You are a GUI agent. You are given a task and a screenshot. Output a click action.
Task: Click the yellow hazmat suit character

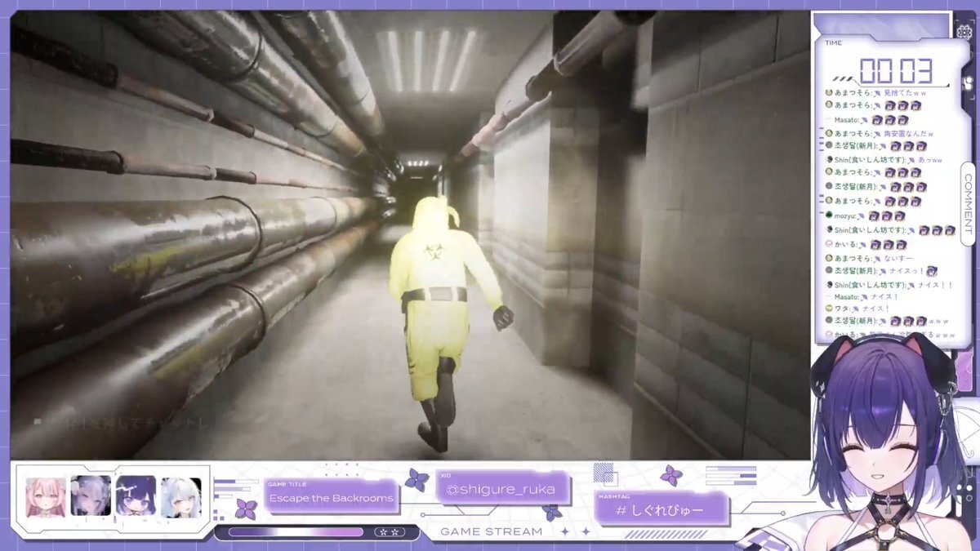click(446, 322)
